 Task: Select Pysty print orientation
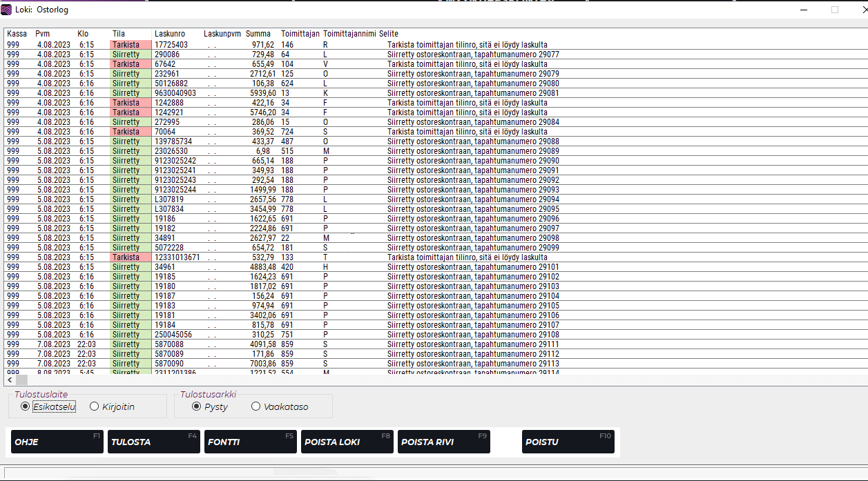pyautogui.click(x=197, y=407)
